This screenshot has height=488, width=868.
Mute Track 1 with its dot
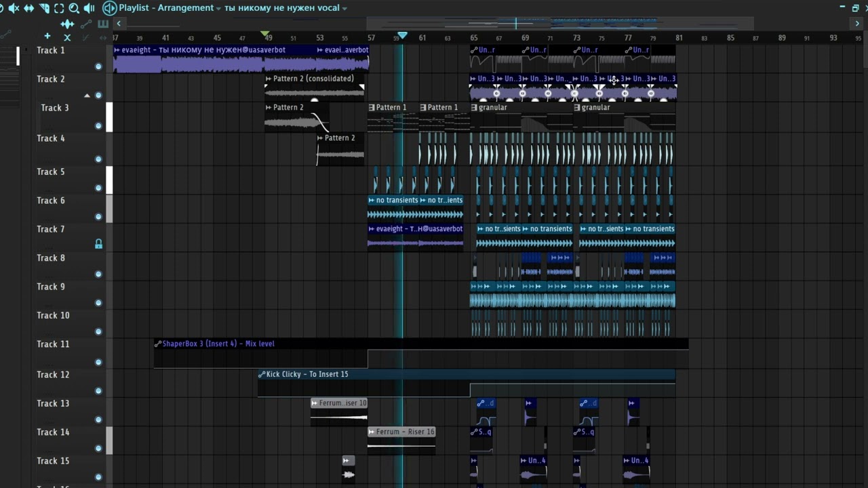[98, 66]
